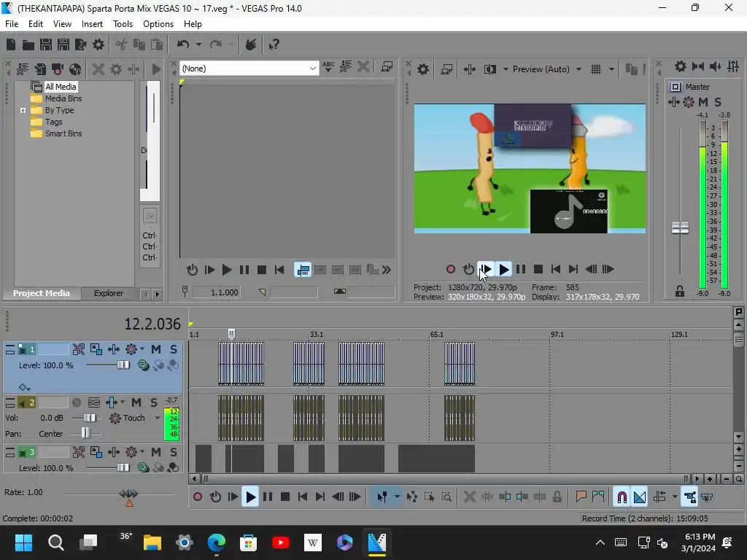Open preview grid overlays icon
Viewport: 747px width, 560px height.
(x=596, y=69)
